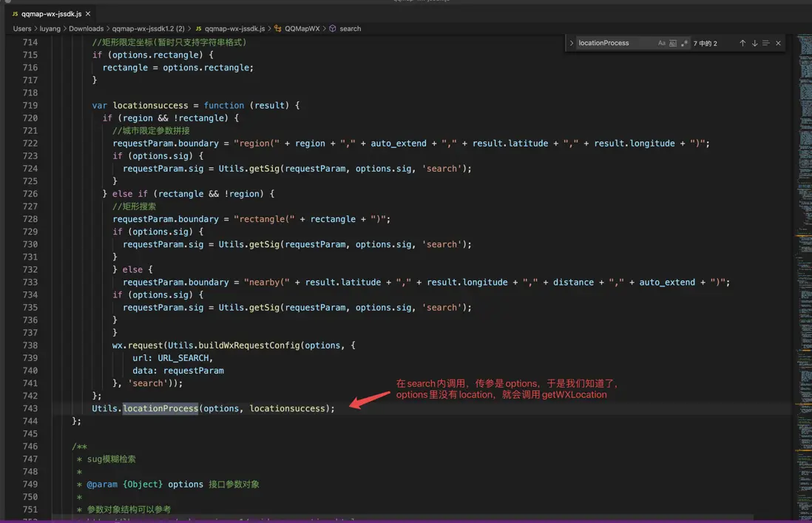Open the QQMapWX class breadcrumb
812x523 pixels.
click(x=302, y=29)
